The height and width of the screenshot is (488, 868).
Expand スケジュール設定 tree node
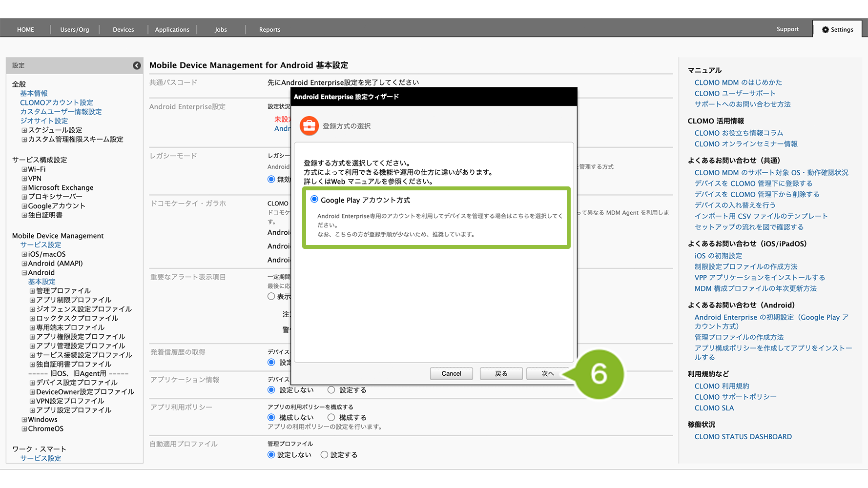click(x=24, y=130)
